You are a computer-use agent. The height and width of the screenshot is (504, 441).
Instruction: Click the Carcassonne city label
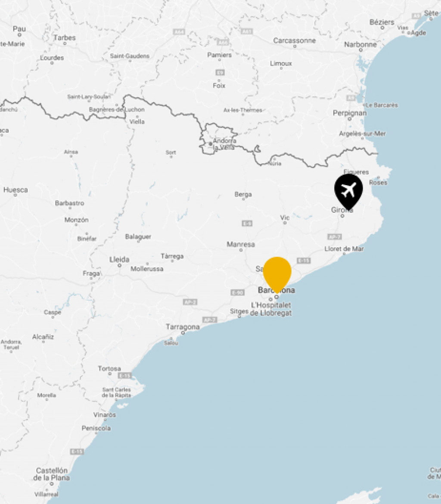pyautogui.click(x=295, y=40)
